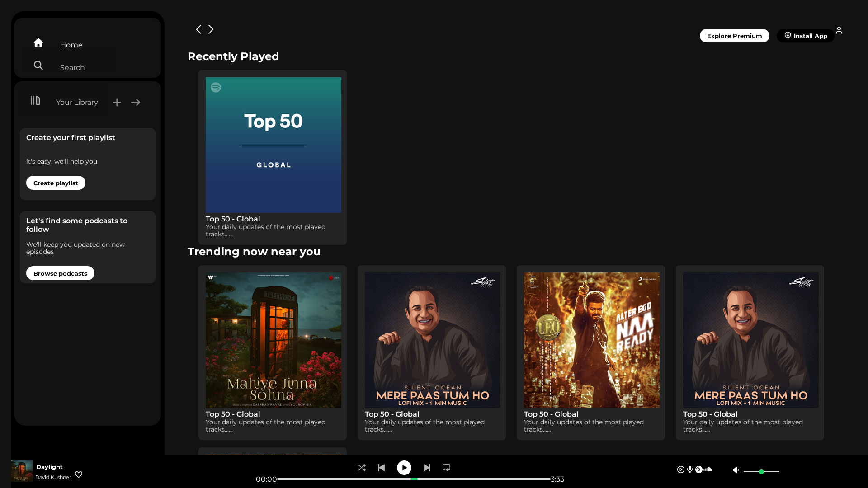
Task: Click the Install App button
Action: tap(805, 36)
